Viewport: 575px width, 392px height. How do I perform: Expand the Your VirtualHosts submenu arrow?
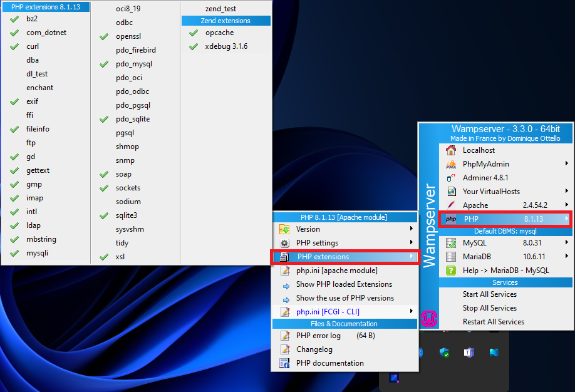(567, 191)
